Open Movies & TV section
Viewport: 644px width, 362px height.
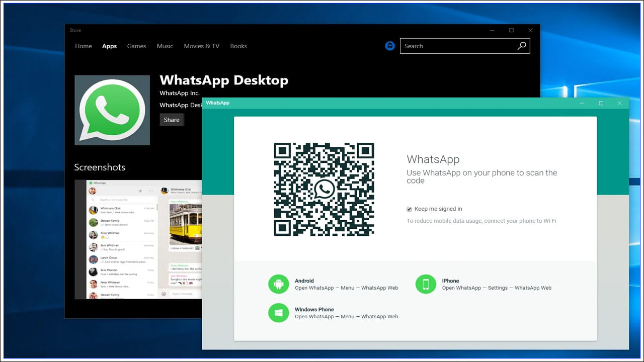click(202, 46)
